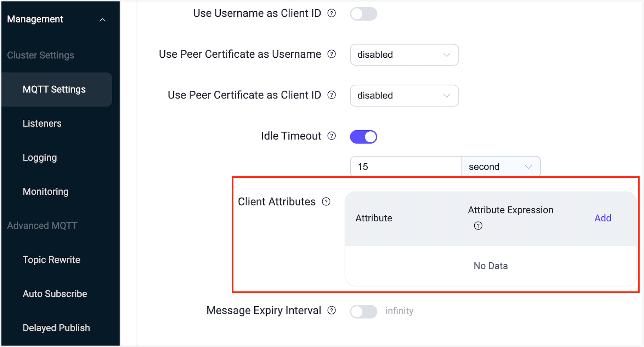
Task: Disable the Idle Timeout toggle
Action: [x=363, y=136]
